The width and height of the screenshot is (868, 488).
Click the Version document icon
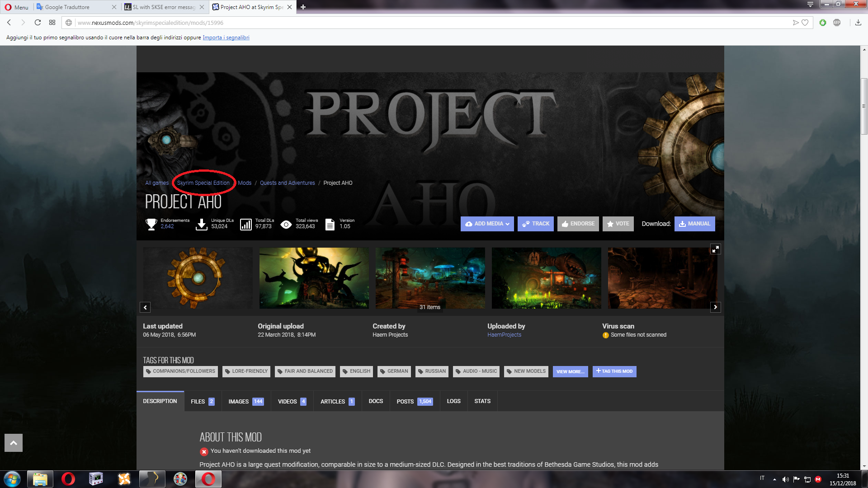click(330, 224)
